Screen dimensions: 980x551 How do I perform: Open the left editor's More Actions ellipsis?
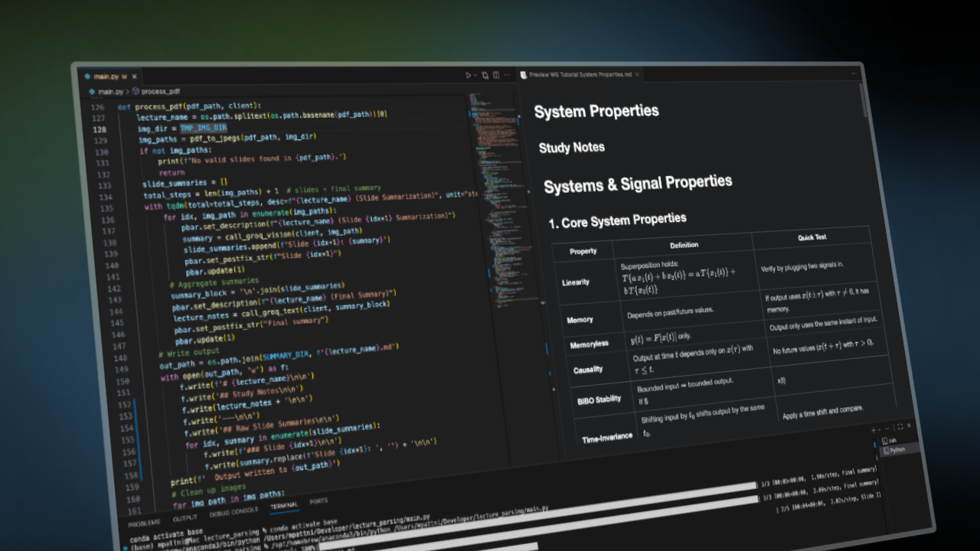(x=507, y=75)
